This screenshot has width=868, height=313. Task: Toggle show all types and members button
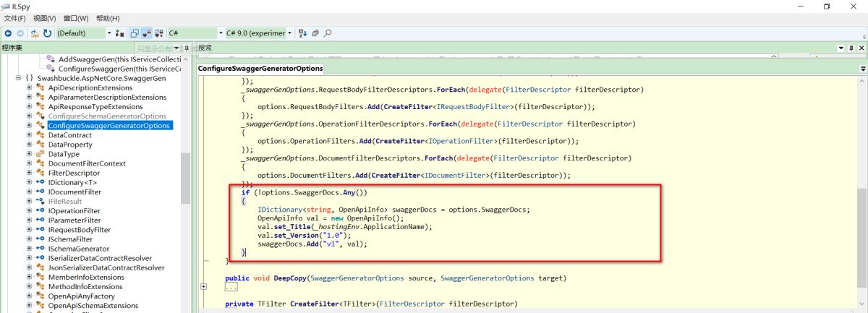pos(158,33)
